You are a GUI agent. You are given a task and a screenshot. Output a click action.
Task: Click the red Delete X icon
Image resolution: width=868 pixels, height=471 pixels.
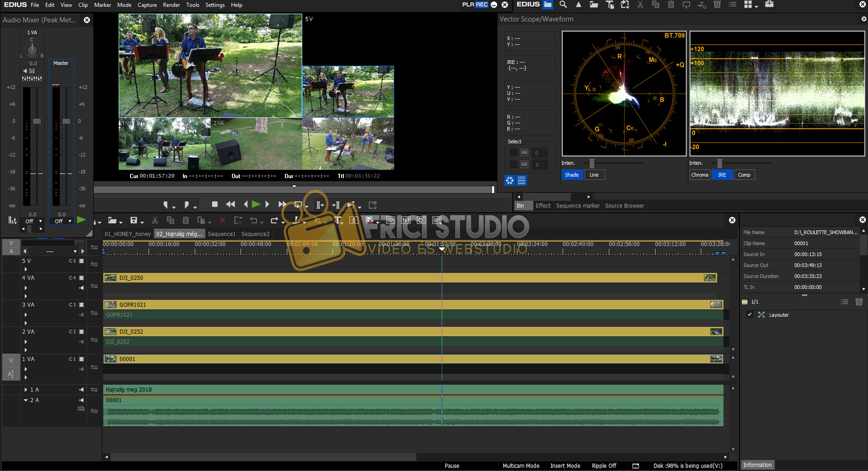[x=222, y=220]
